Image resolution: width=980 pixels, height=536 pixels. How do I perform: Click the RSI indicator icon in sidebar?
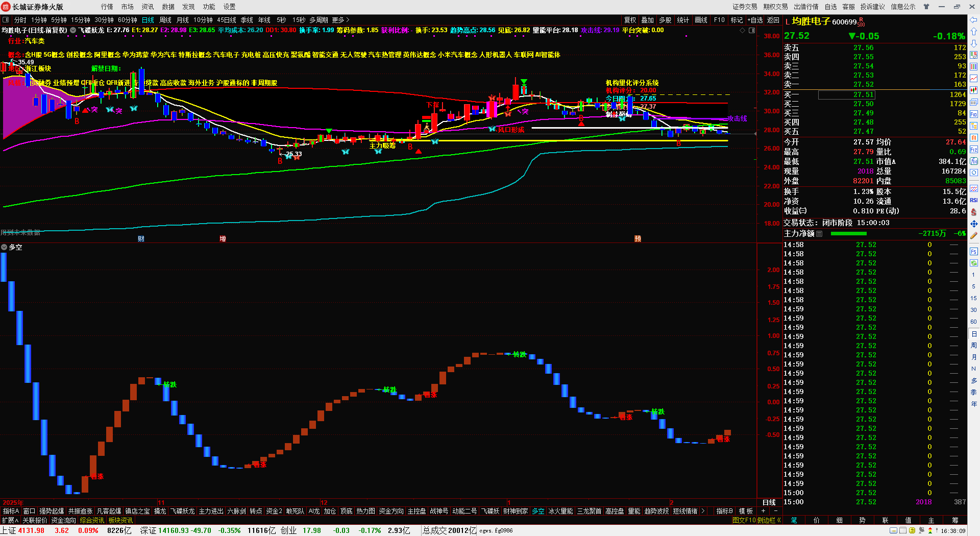tap(974, 200)
